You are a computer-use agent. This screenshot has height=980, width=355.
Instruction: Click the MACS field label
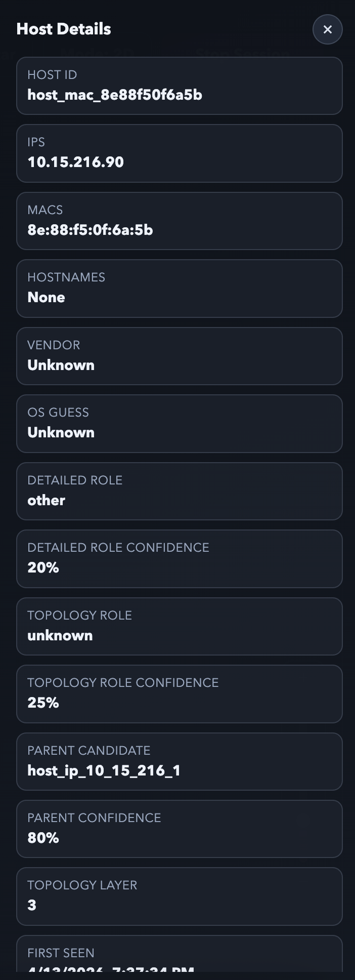(45, 210)
